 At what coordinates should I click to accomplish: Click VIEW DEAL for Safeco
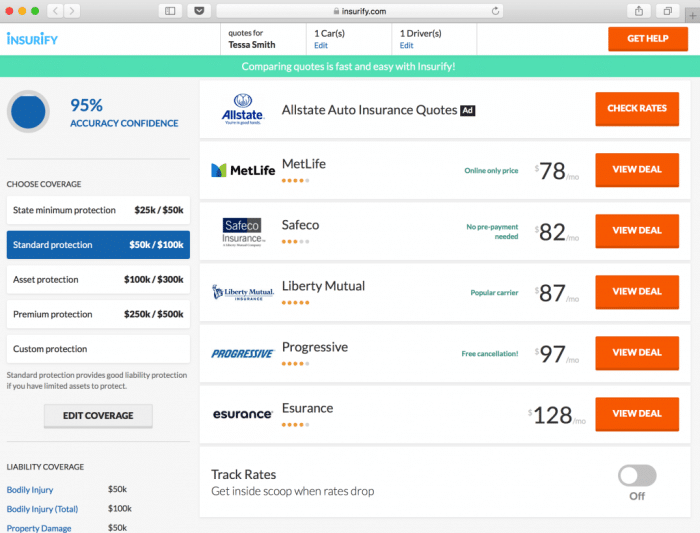(637, 231)
